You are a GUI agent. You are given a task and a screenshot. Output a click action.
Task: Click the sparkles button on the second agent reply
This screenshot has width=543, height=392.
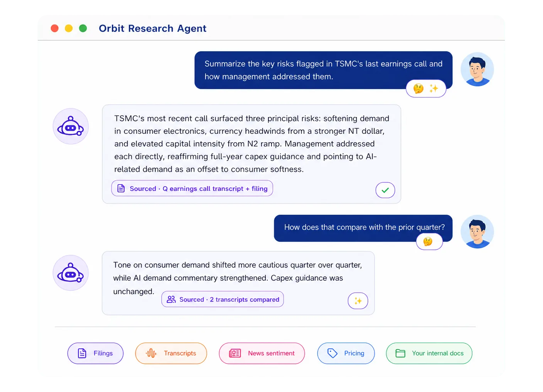pyautogui.click(x=358, y=301)
